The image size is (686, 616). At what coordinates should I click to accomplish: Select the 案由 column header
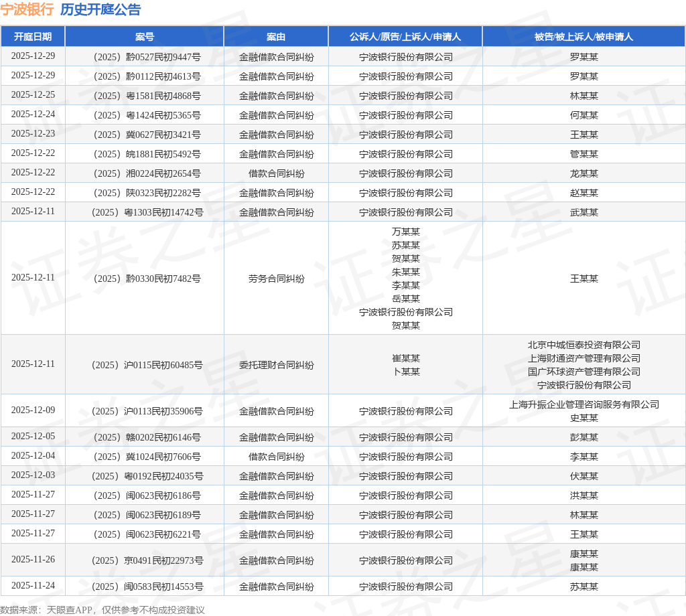pos(276,37)
